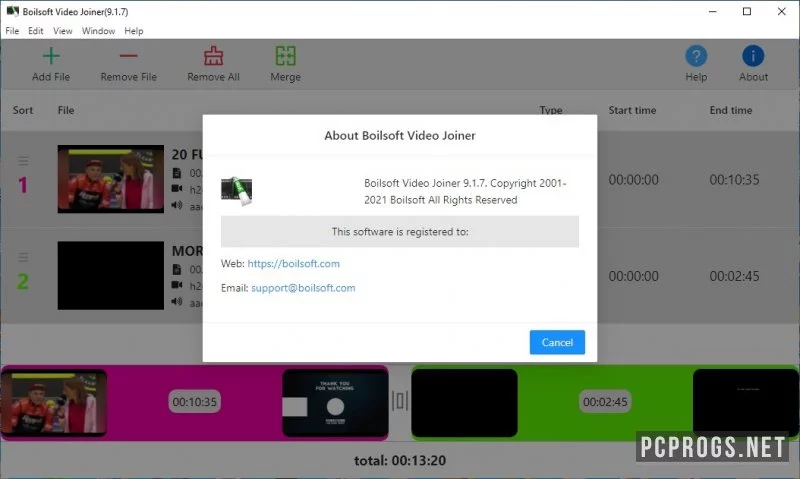The height and width of the screenshot is (479, 800).
Task: Click the Remove File minus icon
Action: click(129, 56)
